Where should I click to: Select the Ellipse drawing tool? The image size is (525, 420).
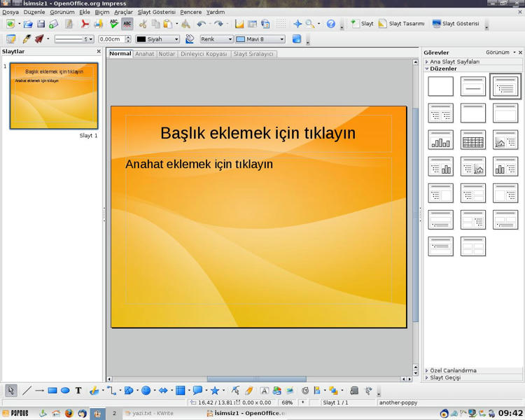pyautogui.click(x=65, y=391)
